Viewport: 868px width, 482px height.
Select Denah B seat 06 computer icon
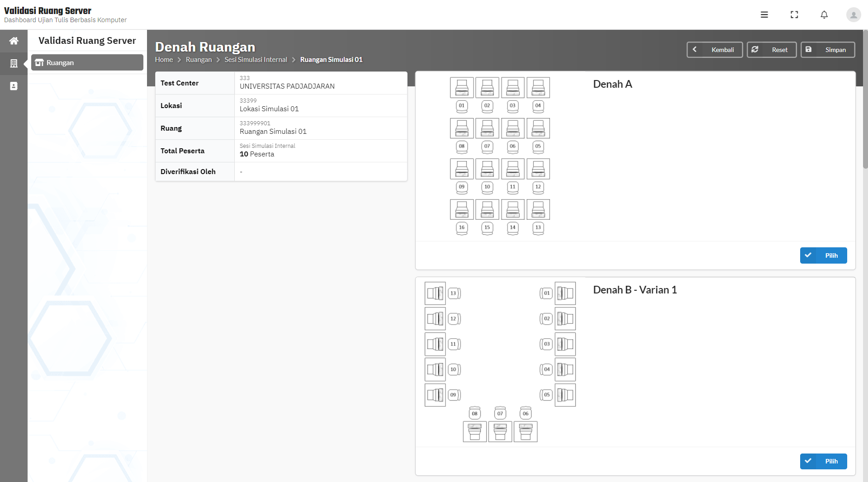click(526, 432)
